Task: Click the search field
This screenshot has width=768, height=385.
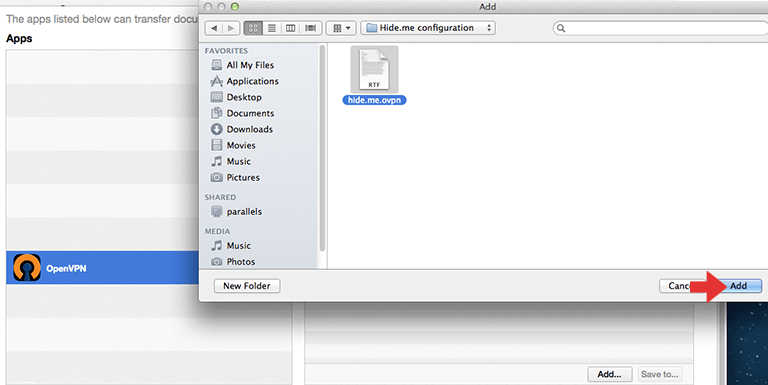Action: [661, 28]
